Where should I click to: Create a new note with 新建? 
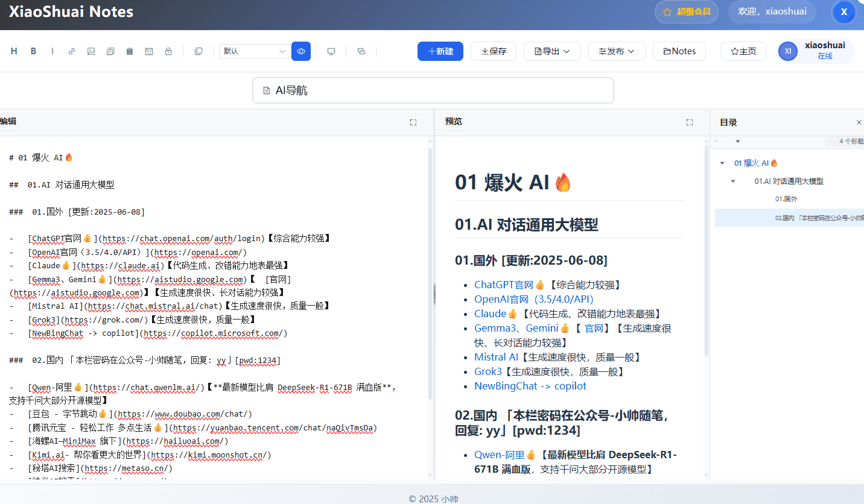[x=440, y=51]
